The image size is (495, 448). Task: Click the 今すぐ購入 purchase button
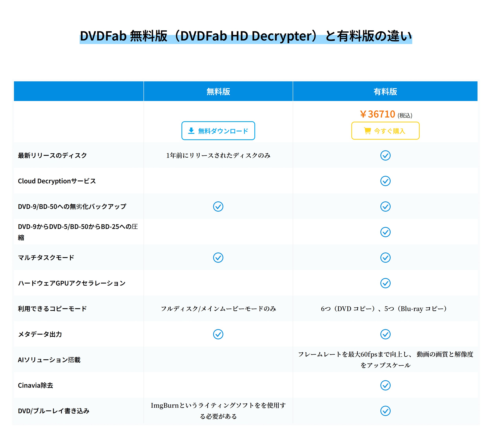(x=385, y=131)
